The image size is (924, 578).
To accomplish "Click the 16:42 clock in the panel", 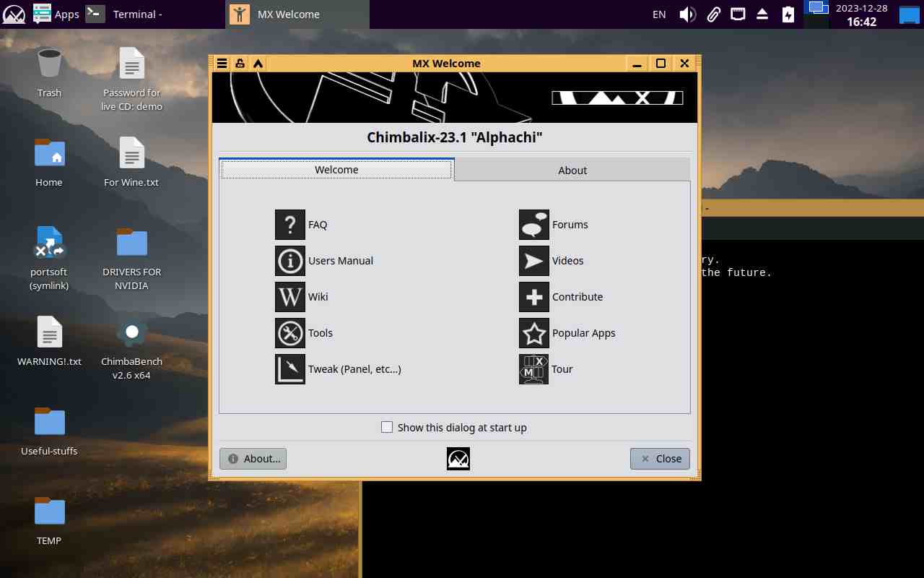I will 862,22.
